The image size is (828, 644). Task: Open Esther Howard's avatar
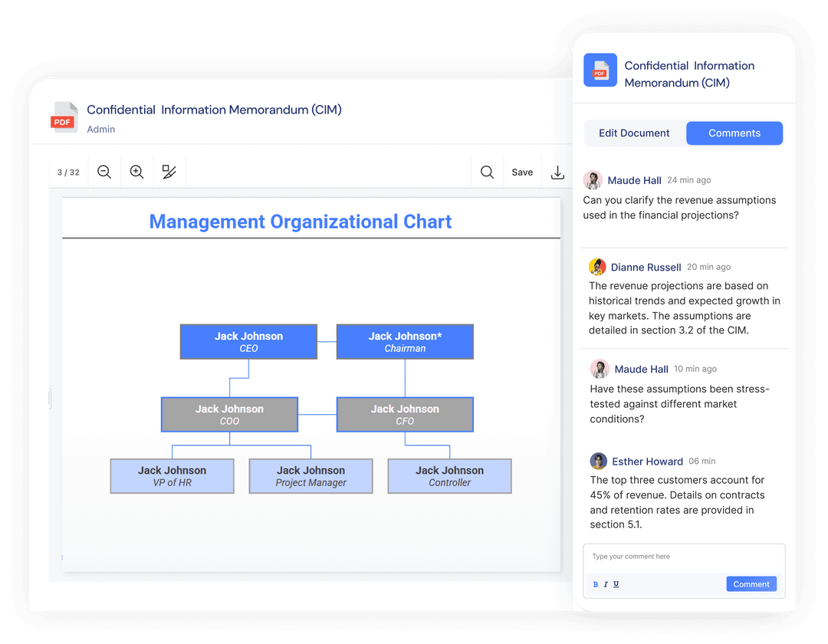[598, 461]
